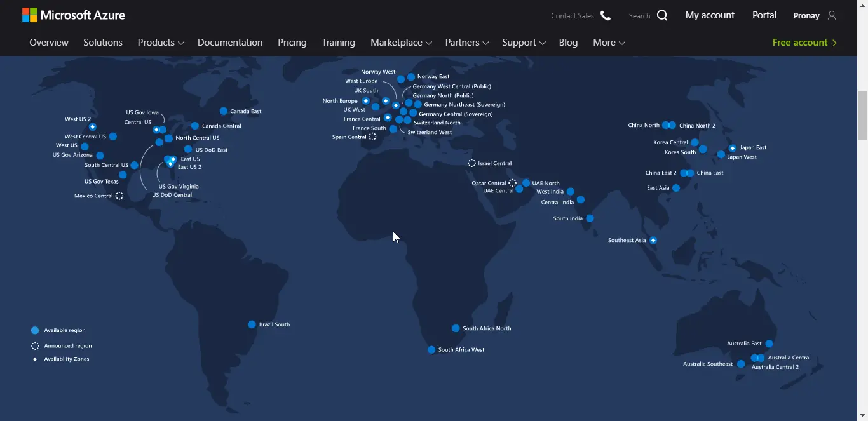Open the Documentation nav item
Viewport: 868px width, 421px height.
230,43
